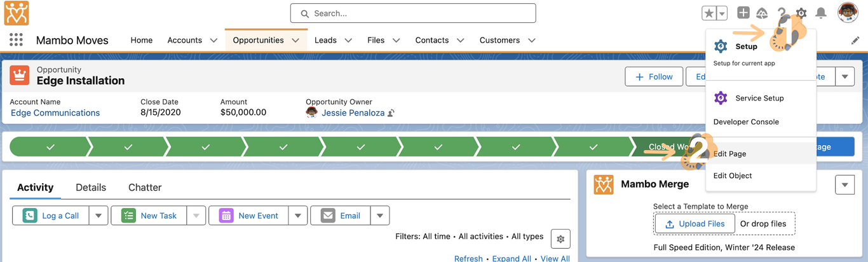868x262 pixels.
Task: Open the Edge Communications account link
Action: [55, 113]
